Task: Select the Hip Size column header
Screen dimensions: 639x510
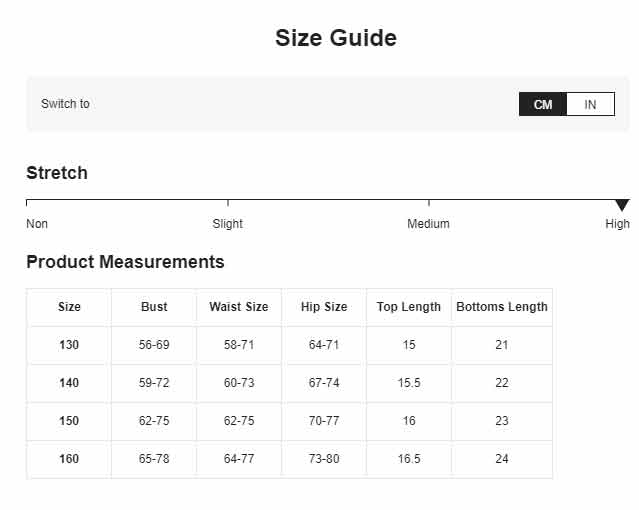Action: click(324, 307)
